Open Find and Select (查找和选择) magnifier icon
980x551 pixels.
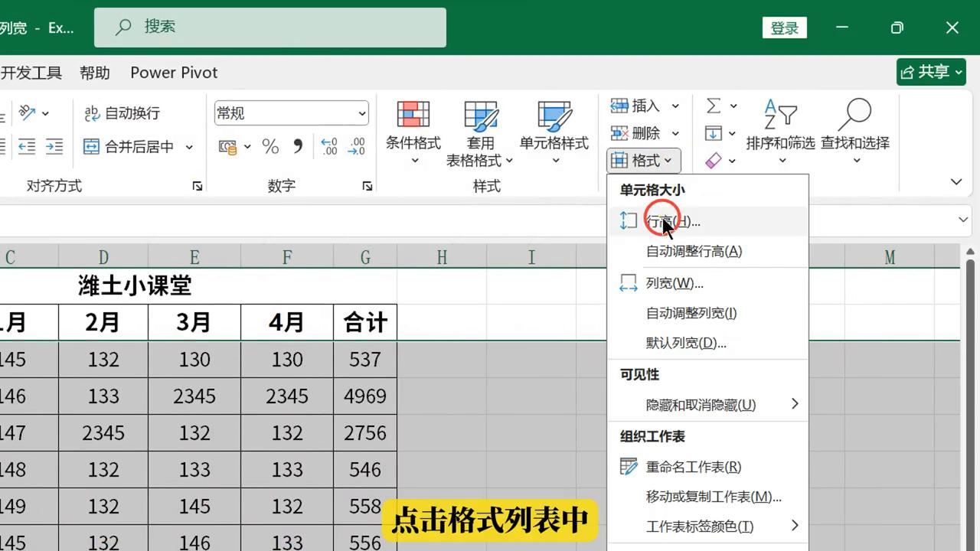(854, 116)
